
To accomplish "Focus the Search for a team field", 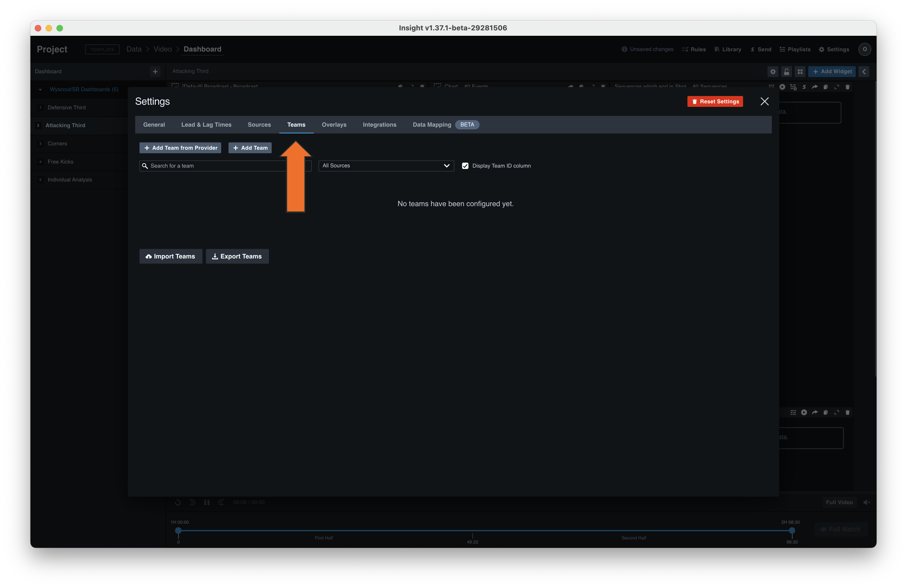I will point(225,166).
